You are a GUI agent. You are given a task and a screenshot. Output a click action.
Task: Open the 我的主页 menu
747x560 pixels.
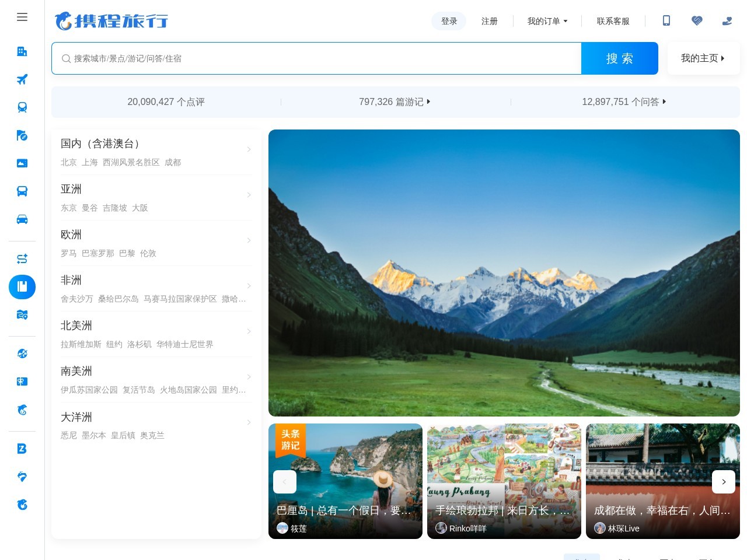[703, 58]
